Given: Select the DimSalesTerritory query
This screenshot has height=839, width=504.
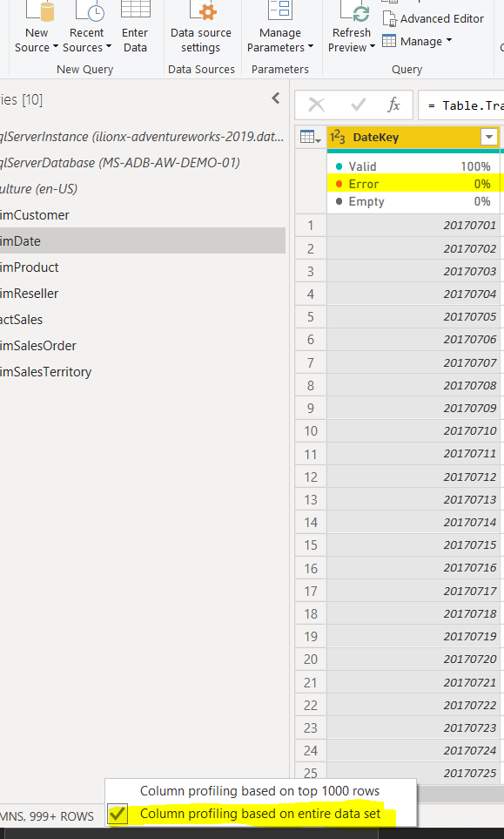Looking at the screenshot, I should (143, 372).
